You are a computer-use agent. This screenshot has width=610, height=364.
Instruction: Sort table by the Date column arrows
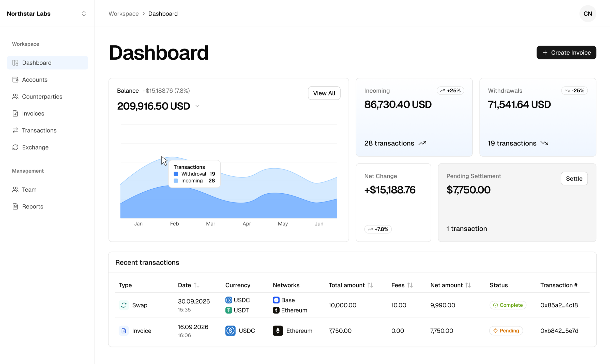pyautogui.click(x=196, y=285)
